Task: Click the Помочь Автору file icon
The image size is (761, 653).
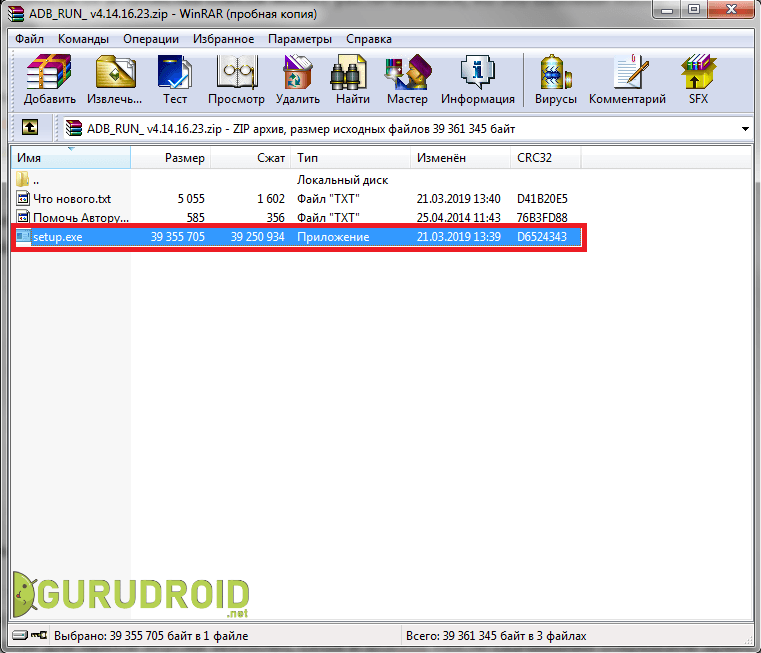Action: click(x=23, y=217)
